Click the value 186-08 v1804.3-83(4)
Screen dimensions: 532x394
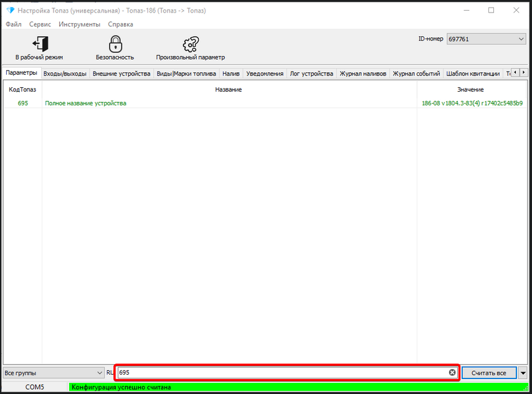coord(472,103)
